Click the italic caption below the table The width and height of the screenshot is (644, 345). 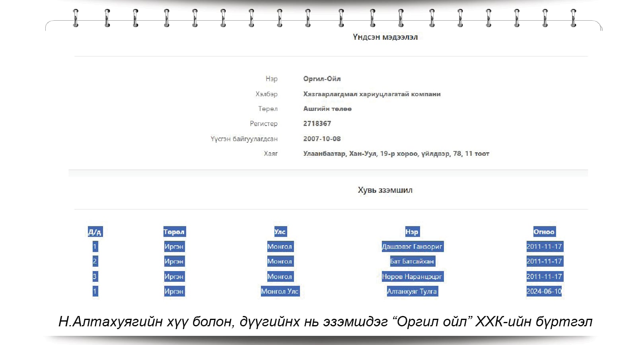click(x=325, y=321)
